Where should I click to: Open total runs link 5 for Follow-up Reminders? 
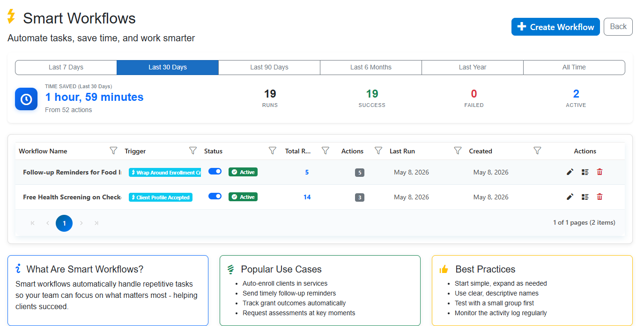[x=307, y=172]
